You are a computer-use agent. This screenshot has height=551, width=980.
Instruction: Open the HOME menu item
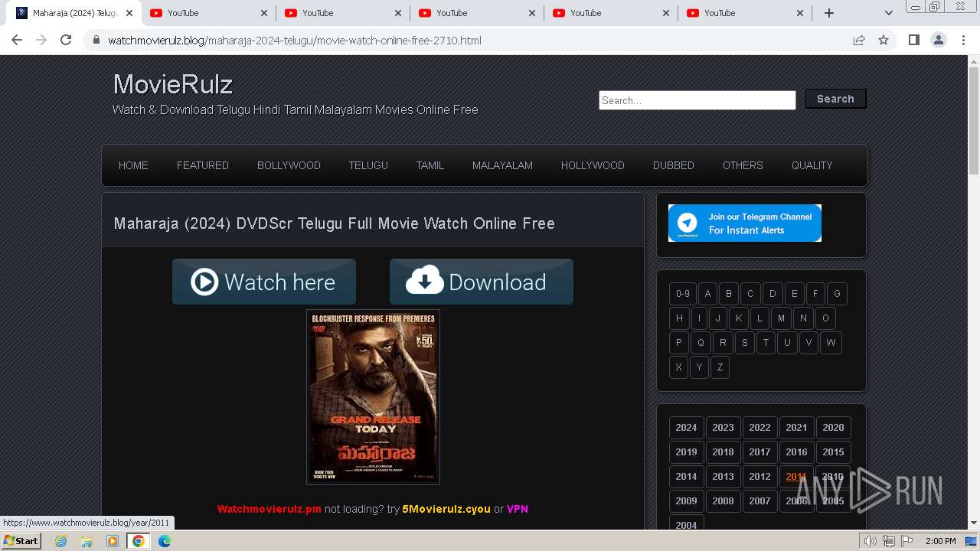(133, 165)
